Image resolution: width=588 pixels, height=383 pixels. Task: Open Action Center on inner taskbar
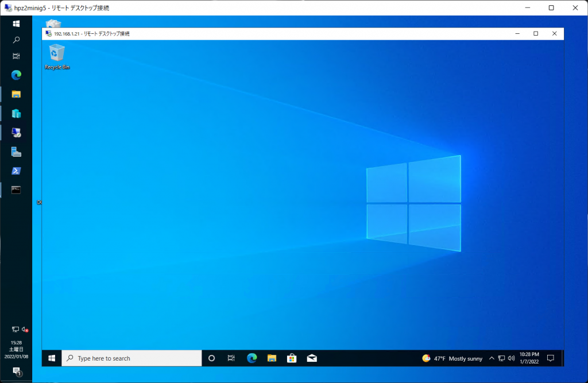click(551, 358)
